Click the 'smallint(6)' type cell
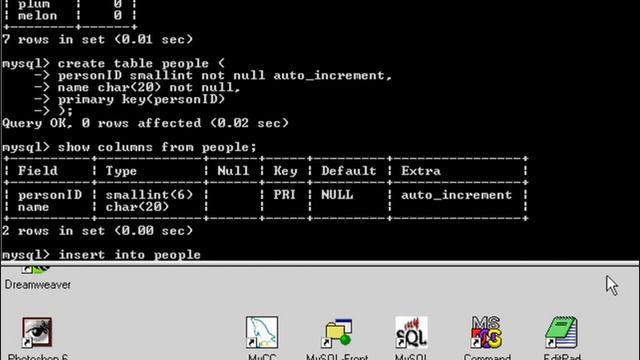Image resolution: width=640 pixels, height=360 pixels. coord(149,195)
